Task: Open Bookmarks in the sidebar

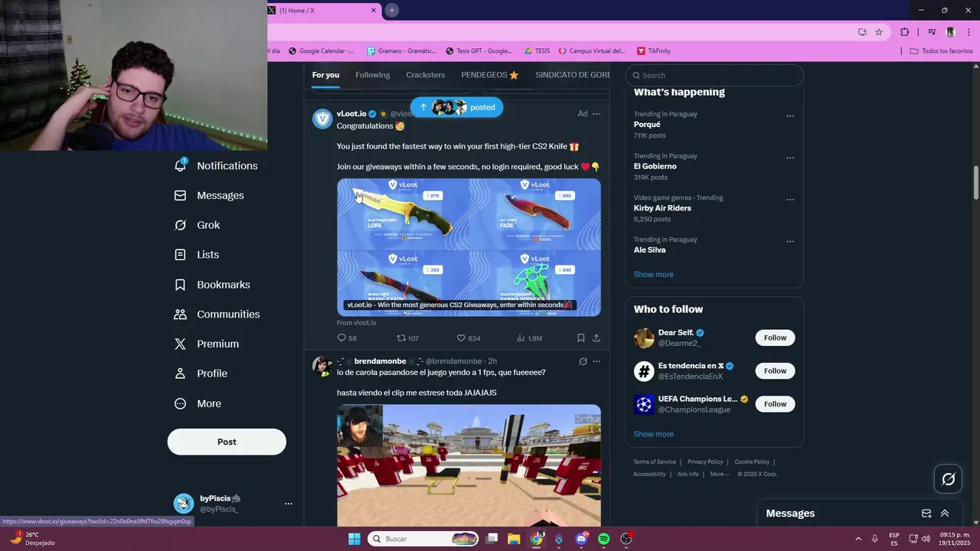Action: (x=213, y=285)
